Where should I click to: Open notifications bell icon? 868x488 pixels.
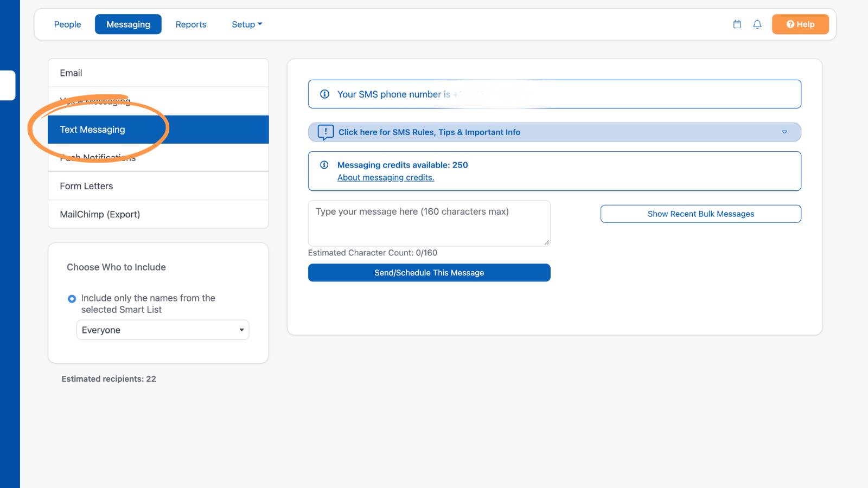[757, 24]
